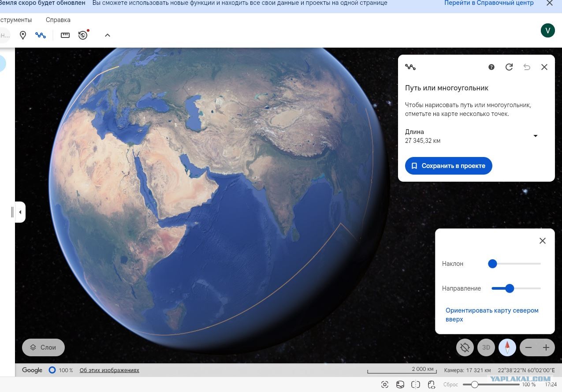
Task: Click the Google logo in status bar
Action: (32, 370)
